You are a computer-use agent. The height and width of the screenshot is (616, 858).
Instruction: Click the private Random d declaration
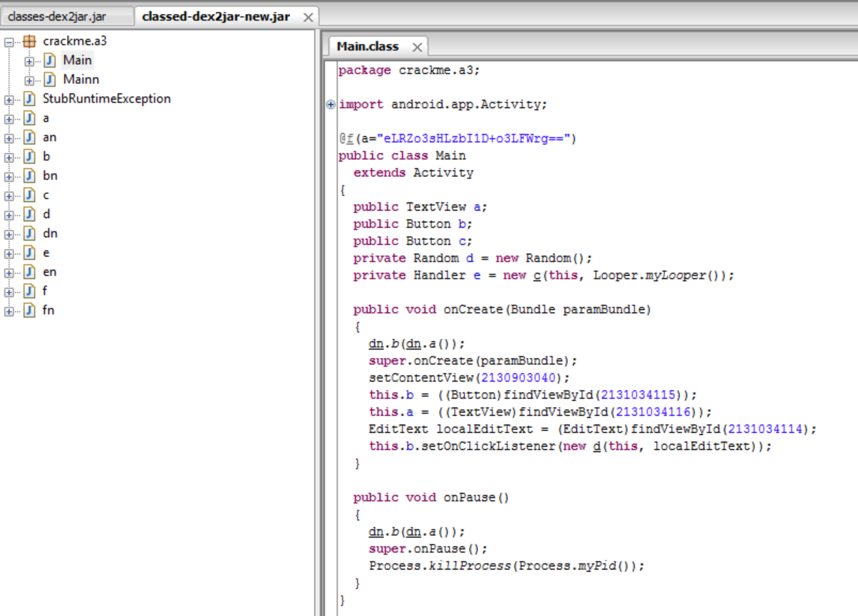(472, 259)
